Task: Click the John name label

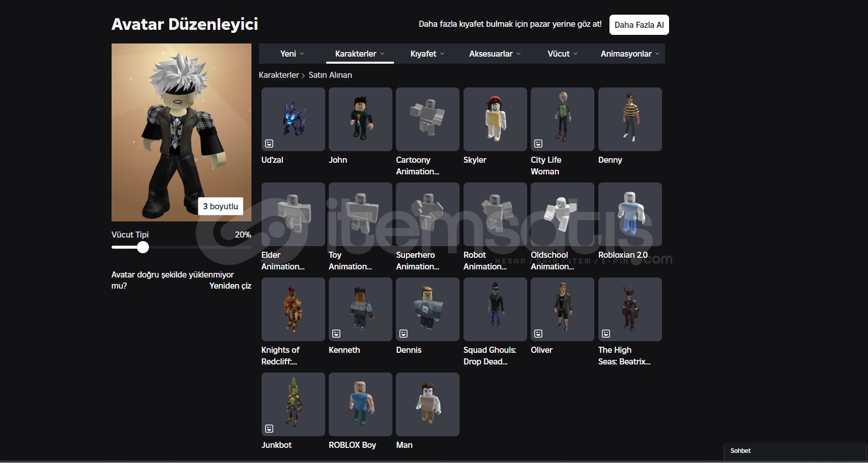Action: (338, 160)
